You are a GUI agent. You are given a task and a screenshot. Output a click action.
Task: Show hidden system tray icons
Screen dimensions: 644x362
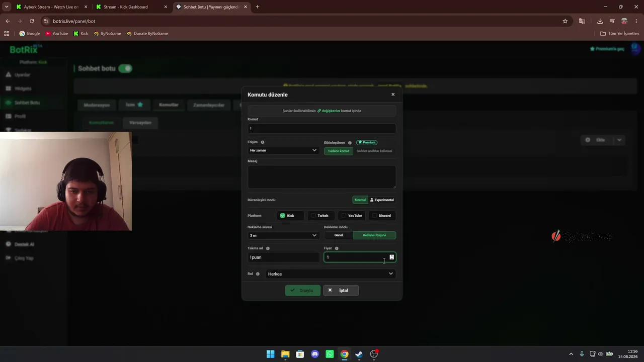pos(571,354)
